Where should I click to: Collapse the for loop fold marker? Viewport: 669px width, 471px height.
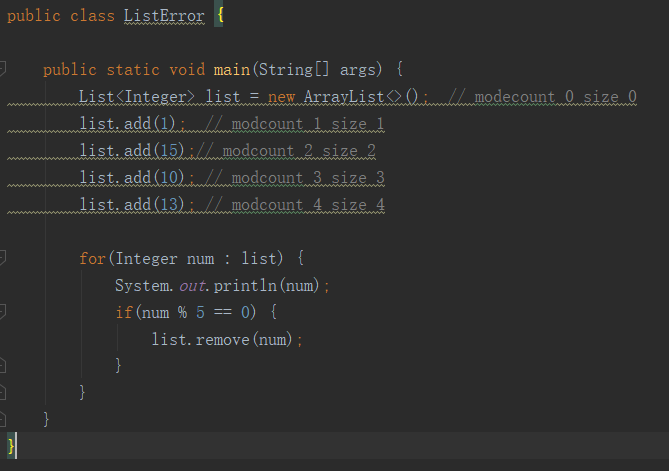point(2,258)
